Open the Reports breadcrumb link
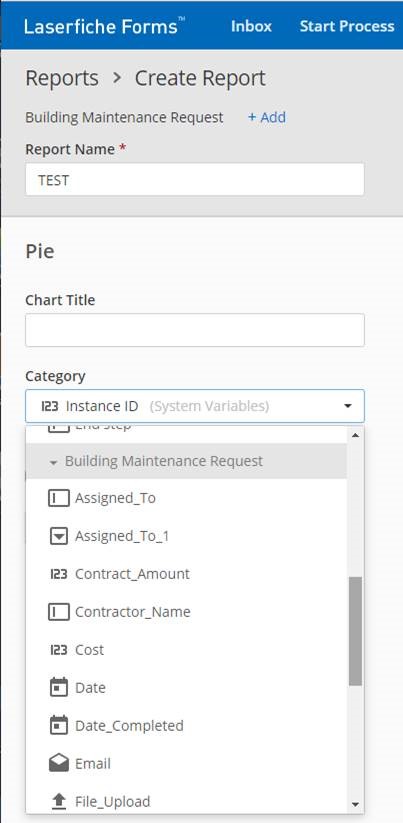Viewport: 403px width, 823px height. tap(62, 78)
